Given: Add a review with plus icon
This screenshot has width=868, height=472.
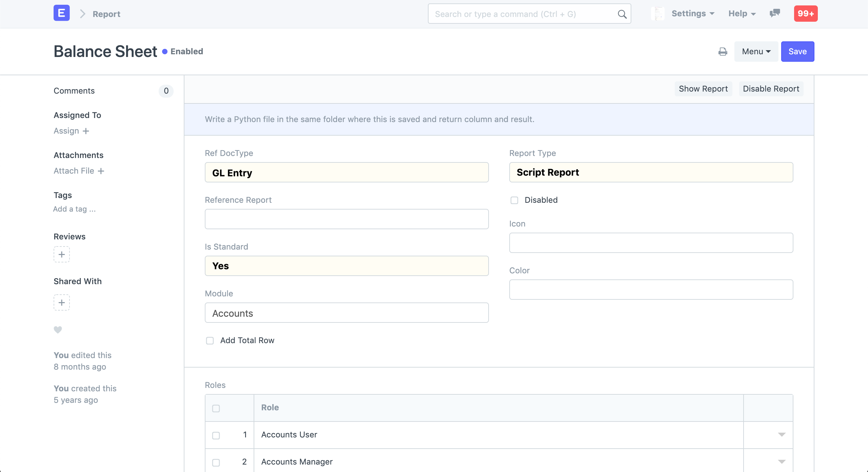Looking at the screenshot, I should pos(62,254).
